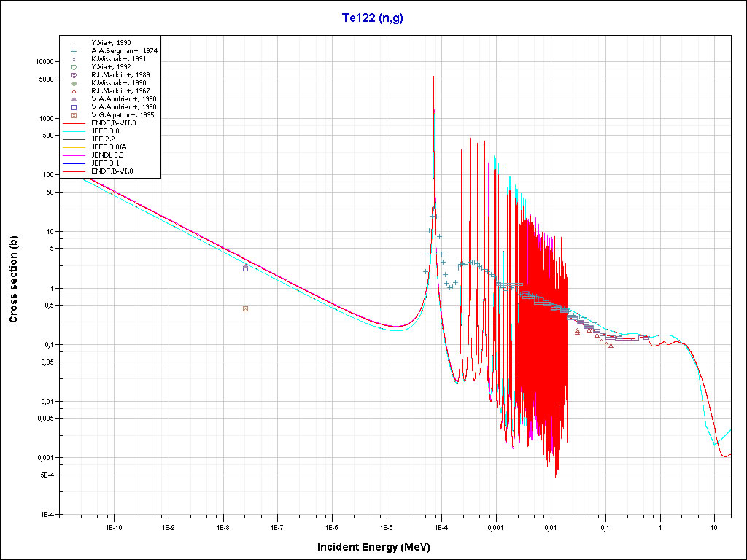Select the Incident Energy (MeV) axis label
The height and width of the screenshot is (560, 747).
pos(379,547)
